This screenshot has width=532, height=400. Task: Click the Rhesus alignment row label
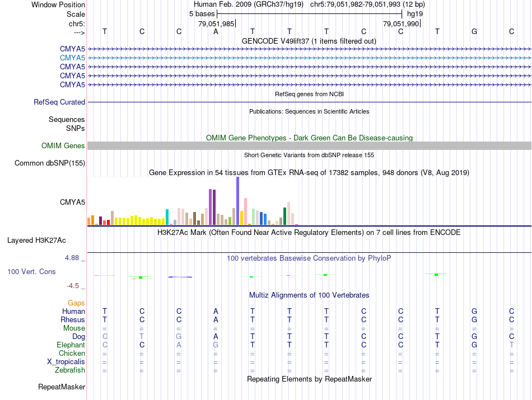[73, 319]
